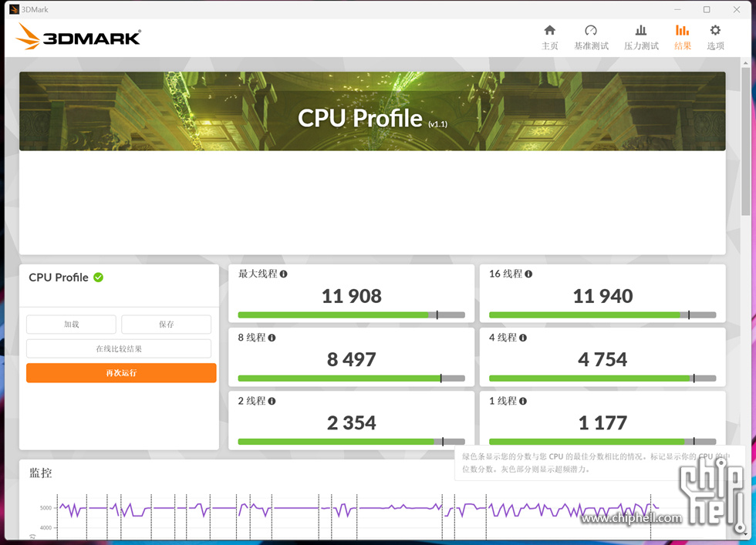Click the orange 再次运行 run again button

coord(121,373)
